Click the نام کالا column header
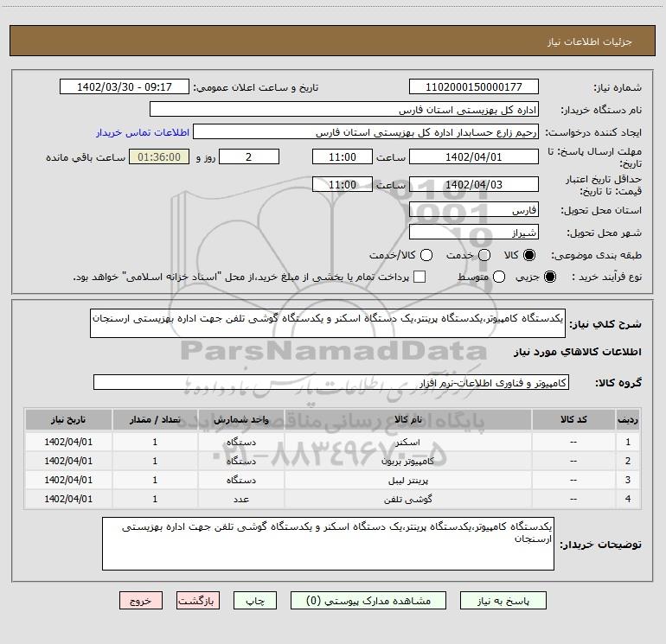 407,420
